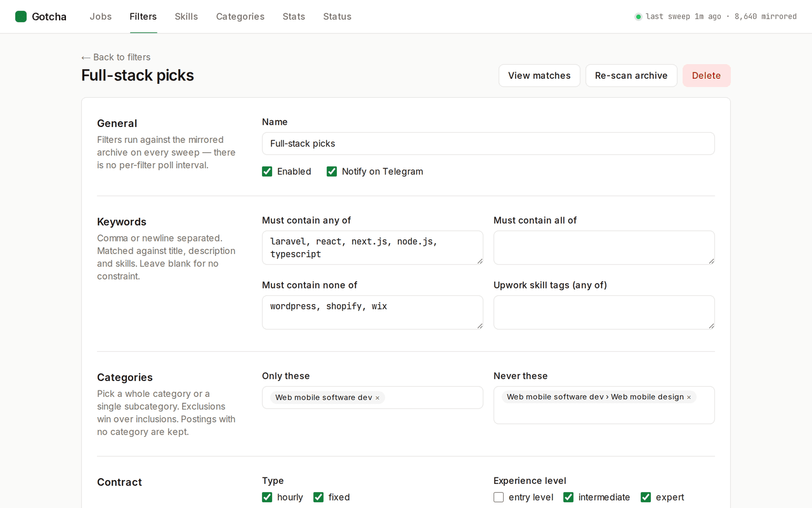Click the General section heading

[x=117, y=123]
